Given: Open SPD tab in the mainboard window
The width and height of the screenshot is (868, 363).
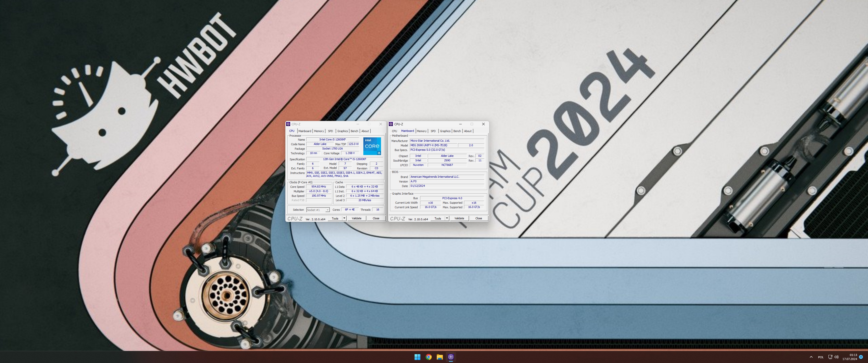Looking at the screenshot, I should pos(433,131).
